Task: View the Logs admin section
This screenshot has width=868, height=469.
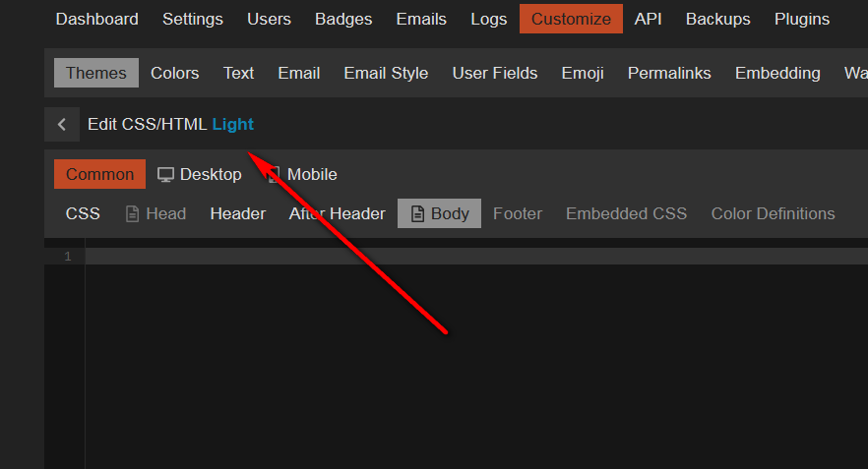Action: tap(489, 19)
